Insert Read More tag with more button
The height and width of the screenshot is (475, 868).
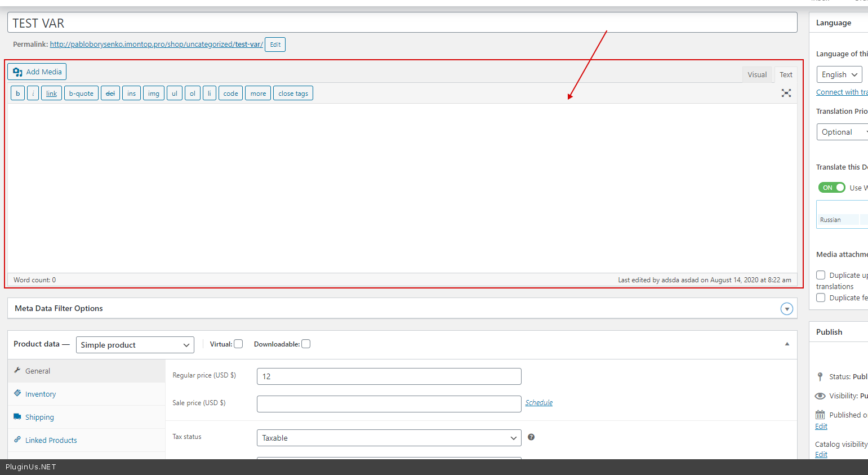coord(258,93)
